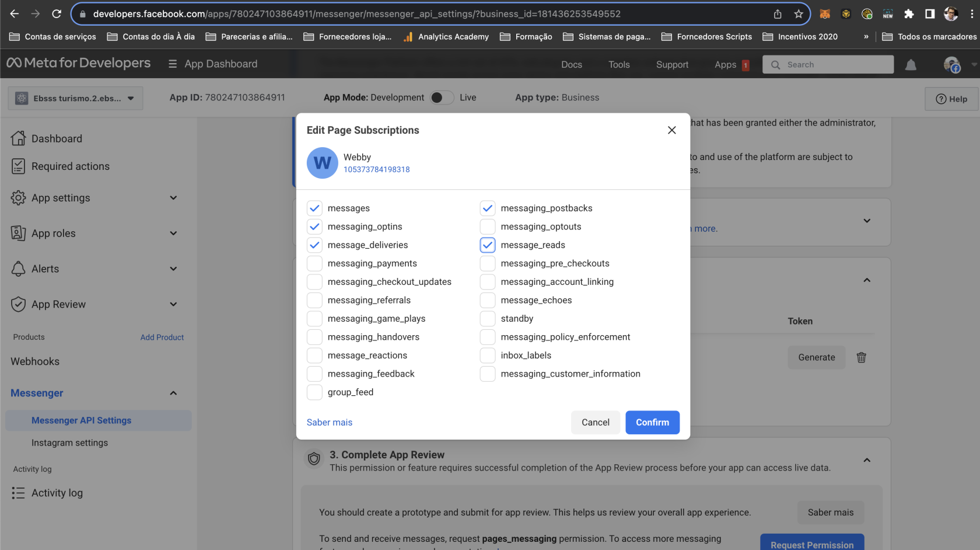Expand App Review section
Screen dimensions: 980x550
173,304
